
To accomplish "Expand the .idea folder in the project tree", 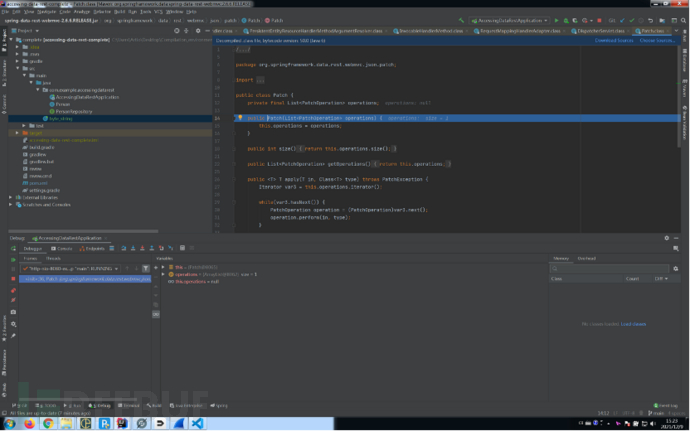I will [x=18, y=47].
